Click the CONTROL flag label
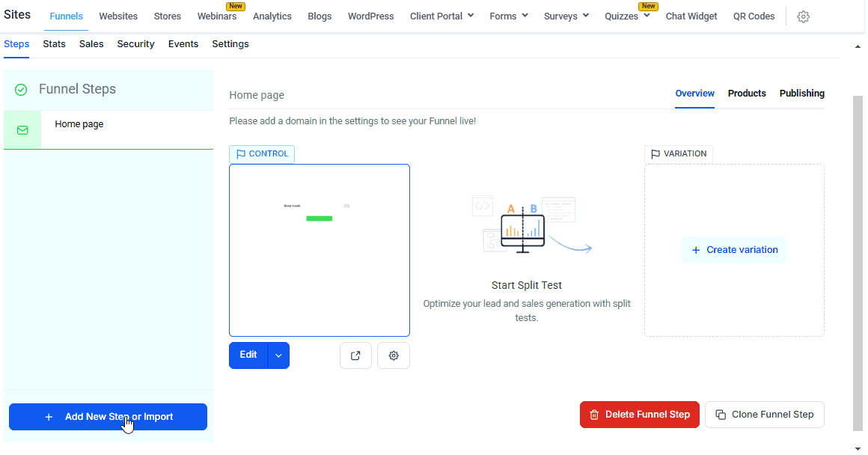 coord(262,154)
